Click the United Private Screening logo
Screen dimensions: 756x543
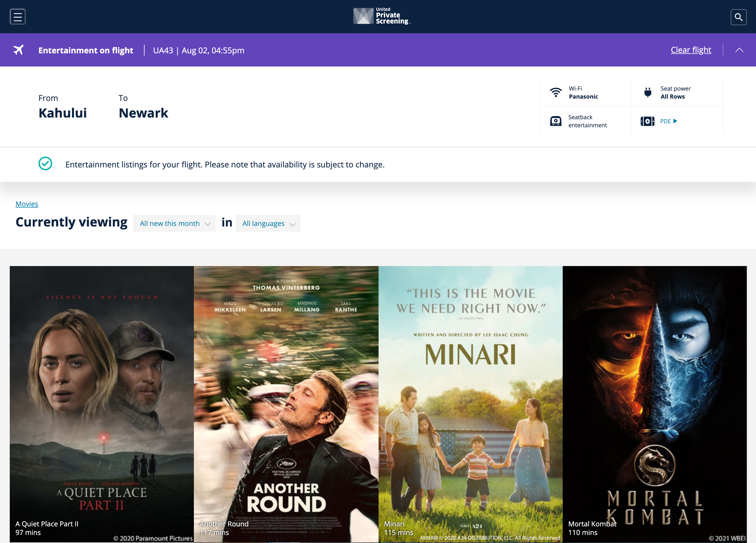coord(381,16)
